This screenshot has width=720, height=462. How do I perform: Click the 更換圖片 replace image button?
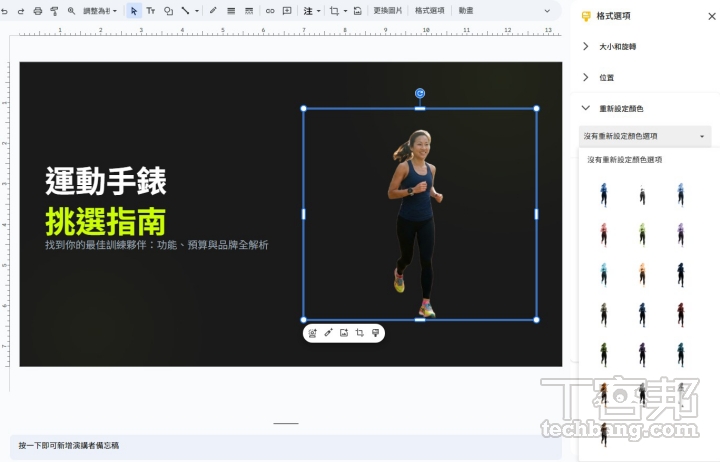pyautogui.click(x=388, y=11)
